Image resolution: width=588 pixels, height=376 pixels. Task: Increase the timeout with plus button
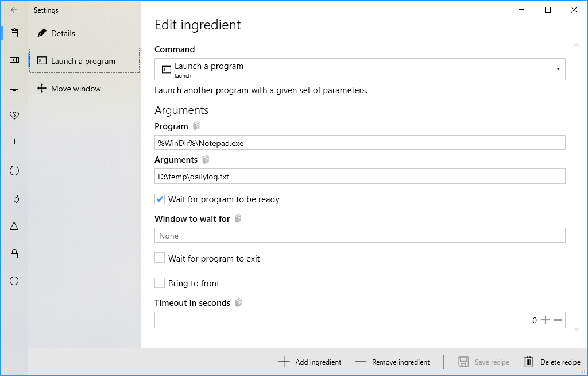point(546,320)
